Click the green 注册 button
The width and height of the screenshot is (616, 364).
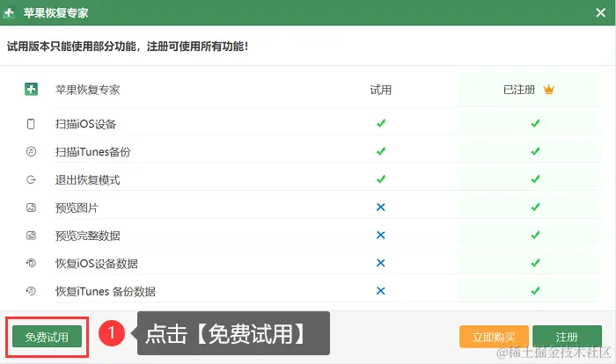[567, 337]
